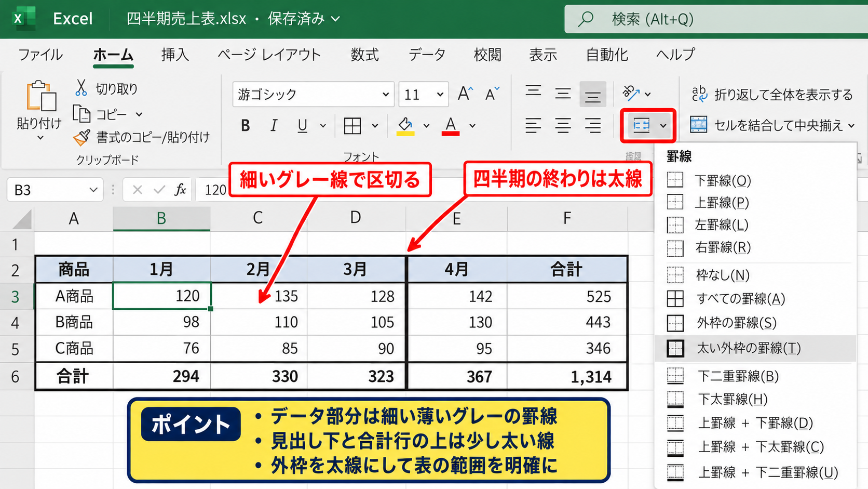The width and height of the screenshot is (868, 489).
Task: Open the ファイル tab
Action: (40, 55)
